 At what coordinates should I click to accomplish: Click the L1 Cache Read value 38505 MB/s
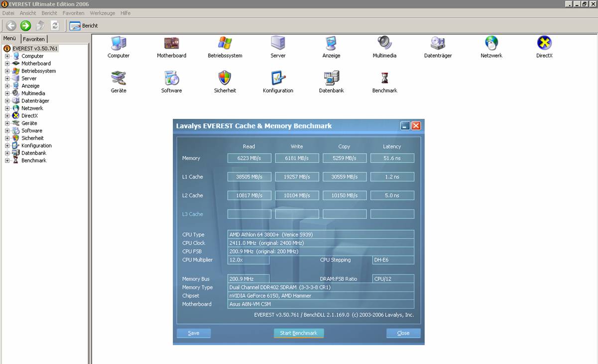(x=249, y=177)
